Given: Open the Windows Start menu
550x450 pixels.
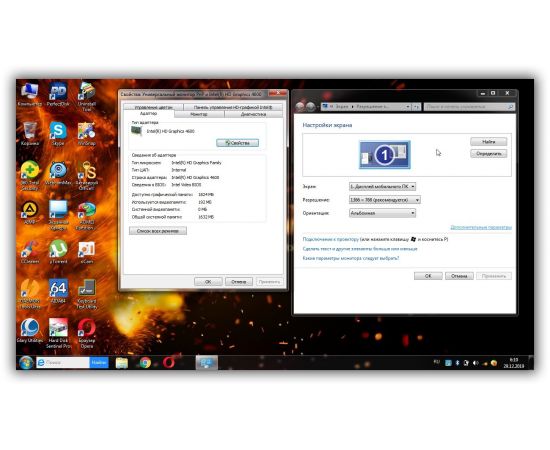Looking at the screenshot, I should click(x=26, y=363).
